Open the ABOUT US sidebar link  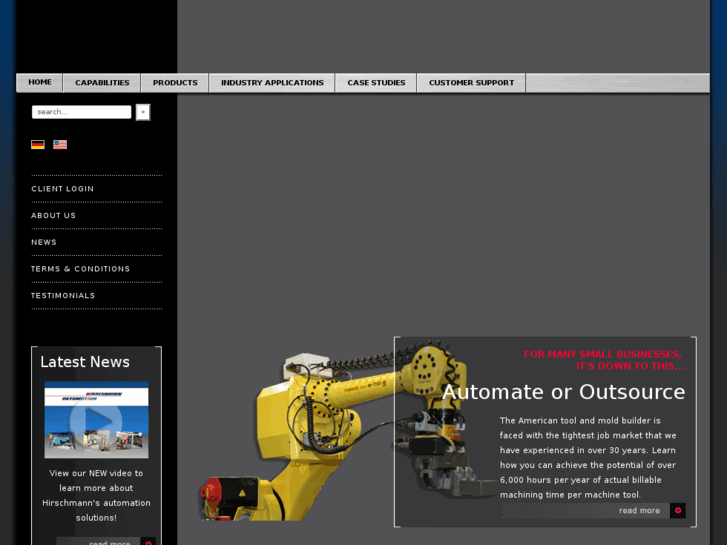coord(53,216)
